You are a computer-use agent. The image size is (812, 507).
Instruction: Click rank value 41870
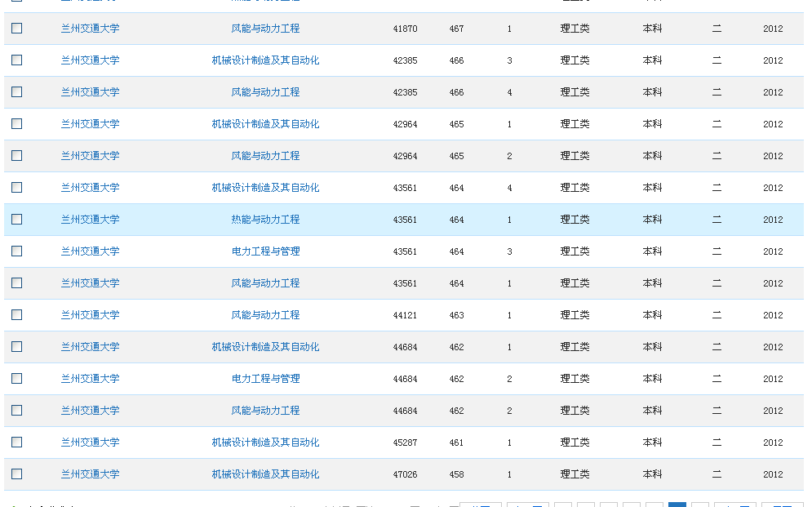(405, 29)
